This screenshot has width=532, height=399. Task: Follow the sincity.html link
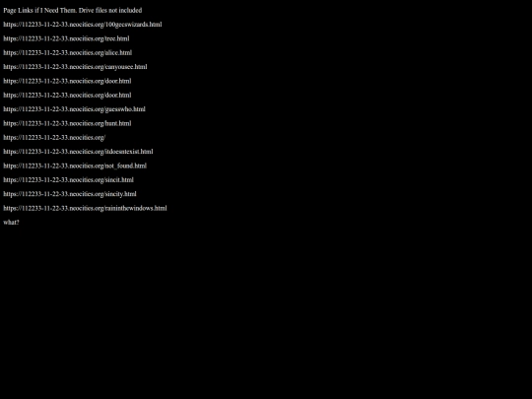[70, 194]
